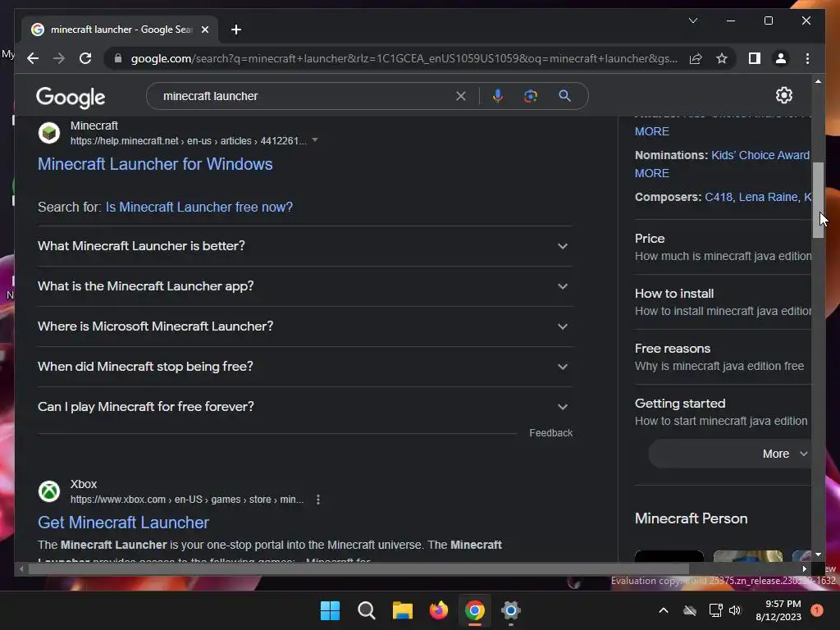Screen dimensions: 840x630
Task: Click MORE under the Nominations row
Action: pyautogui.click(x=651, y=173)
